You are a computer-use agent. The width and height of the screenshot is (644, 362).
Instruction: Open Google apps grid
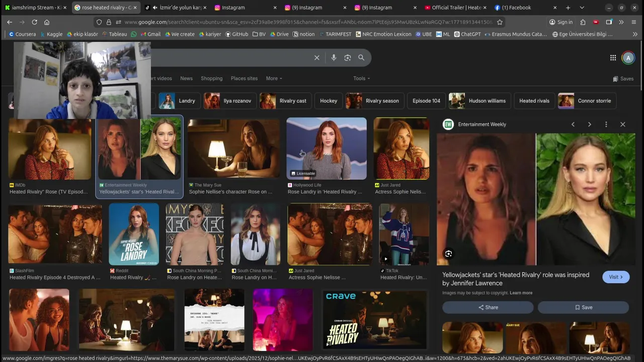613,58
